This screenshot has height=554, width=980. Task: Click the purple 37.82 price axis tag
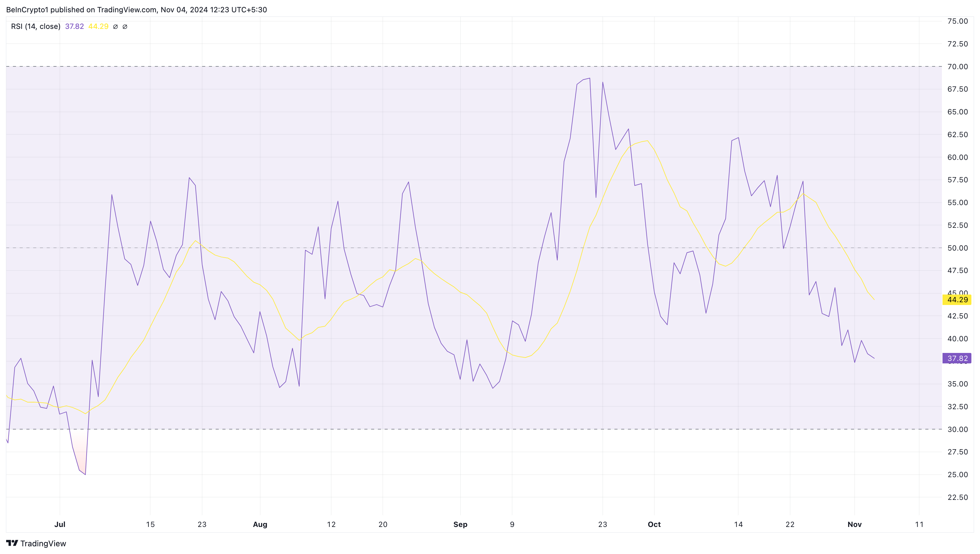(956, 358)
